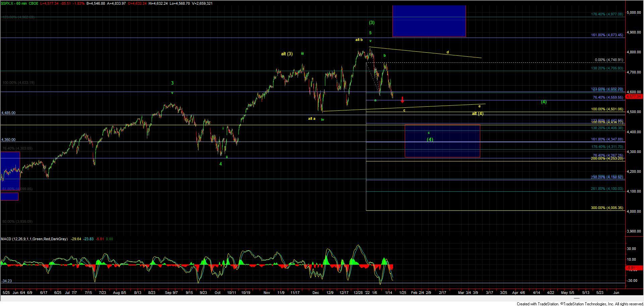Select the bid value B=4,546.88

click(96, 3)
